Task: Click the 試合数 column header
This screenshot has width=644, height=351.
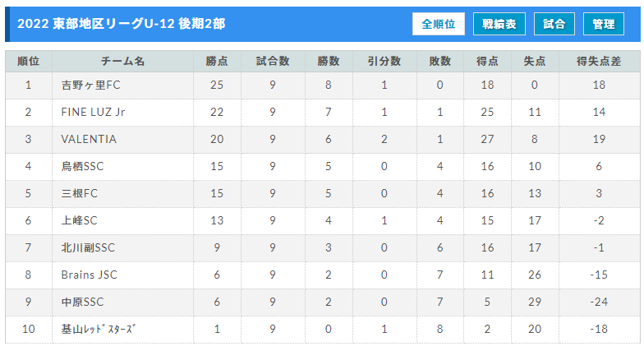Action: click(x=273, y=62)
